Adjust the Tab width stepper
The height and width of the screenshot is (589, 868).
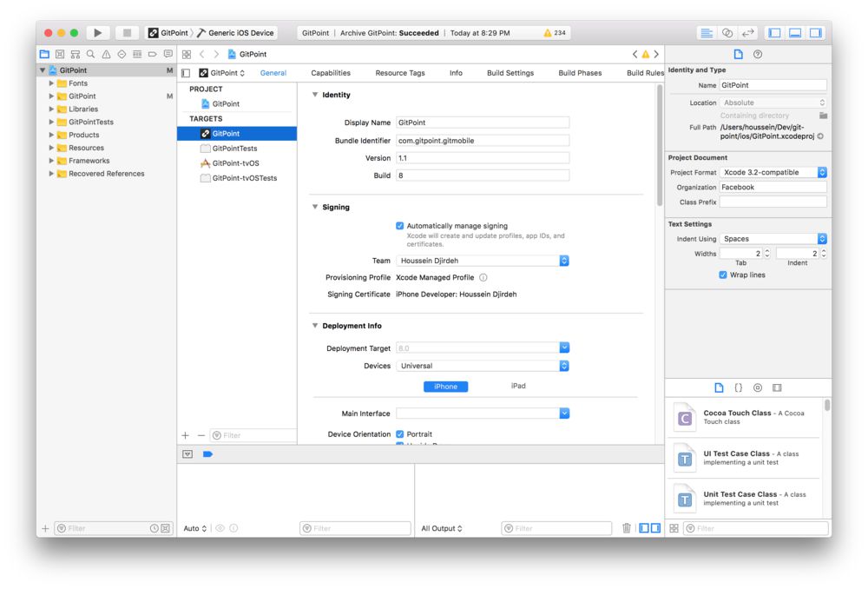(x=766, y=253)
